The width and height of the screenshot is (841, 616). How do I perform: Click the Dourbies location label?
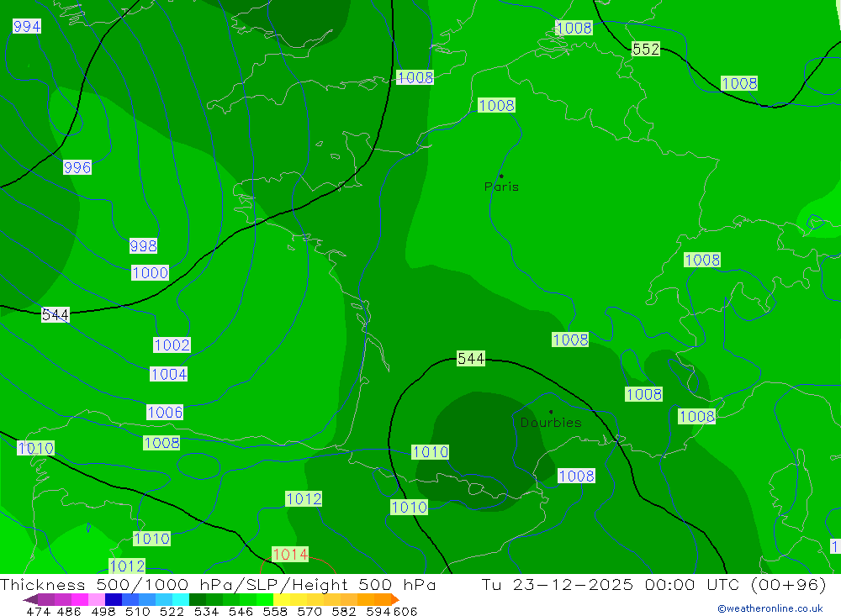pos(551,423)
